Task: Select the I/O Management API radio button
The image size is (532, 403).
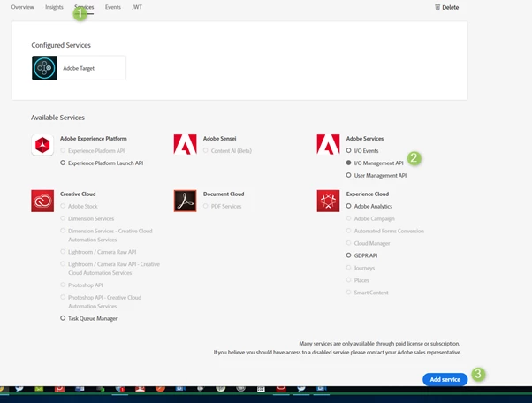Action: coord(348,163)
